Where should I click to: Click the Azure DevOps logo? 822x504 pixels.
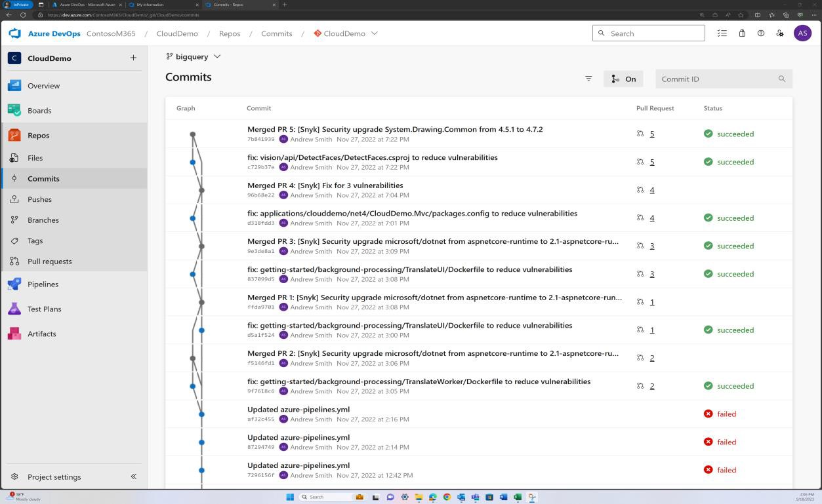14,33
